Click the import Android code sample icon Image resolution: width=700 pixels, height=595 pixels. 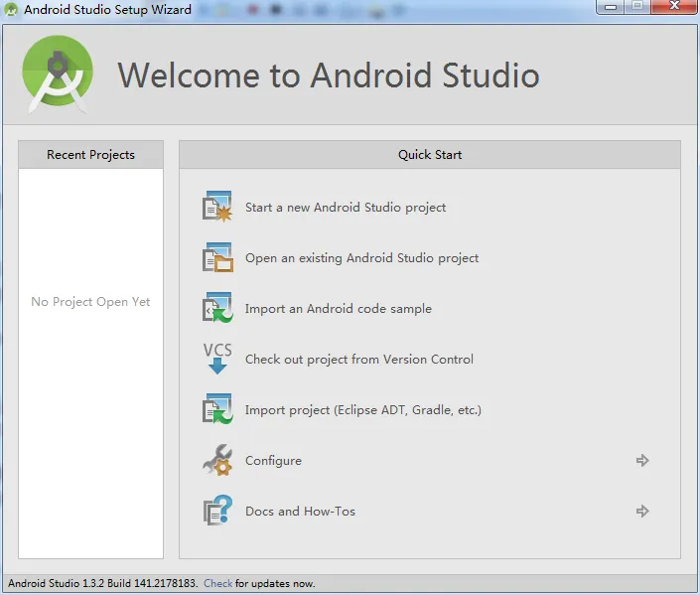pyautogui.click(x=217, y=308)
